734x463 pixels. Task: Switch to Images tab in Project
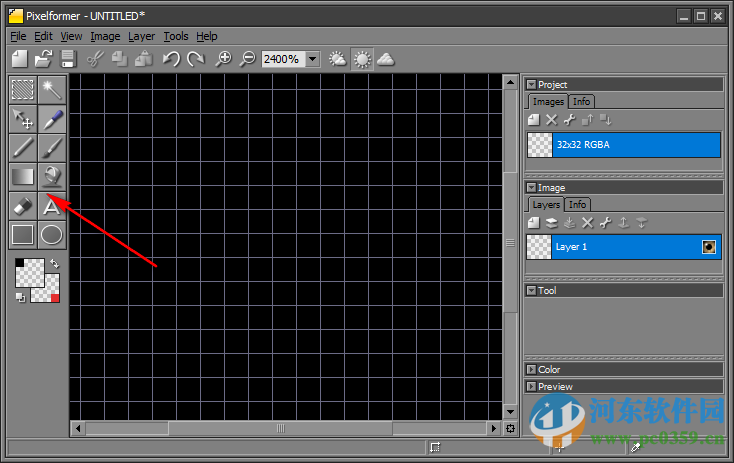[548, 102]
